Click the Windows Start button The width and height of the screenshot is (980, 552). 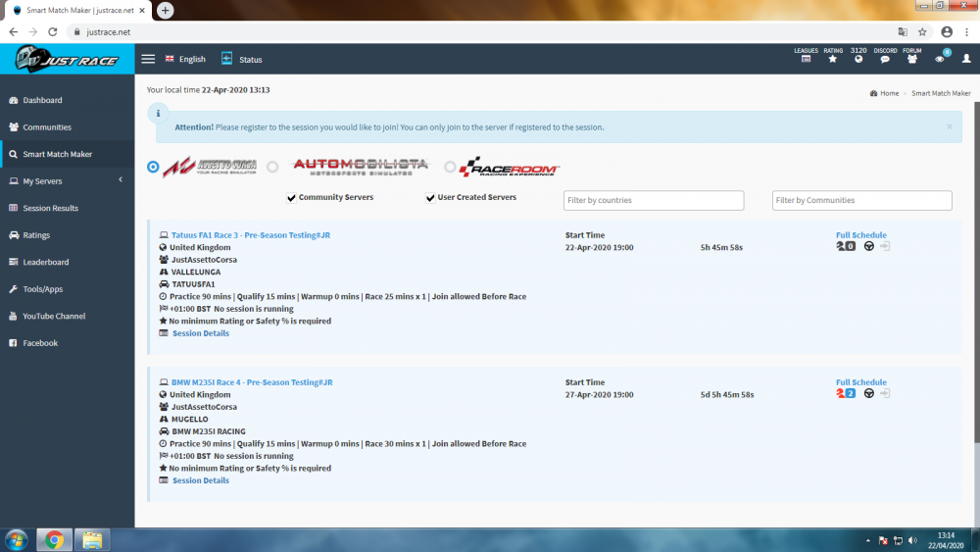coord(17,539)
